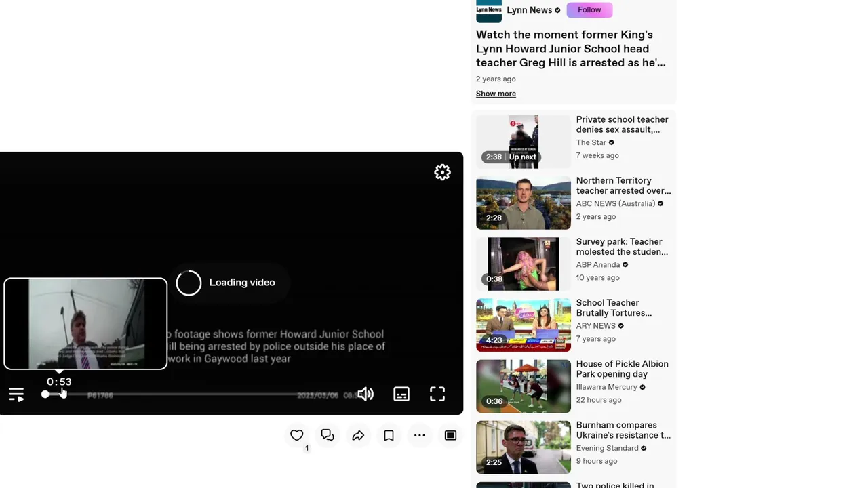Open the three-dot more options menu
Screen dimensions: 868x488
tap(420, 435)
